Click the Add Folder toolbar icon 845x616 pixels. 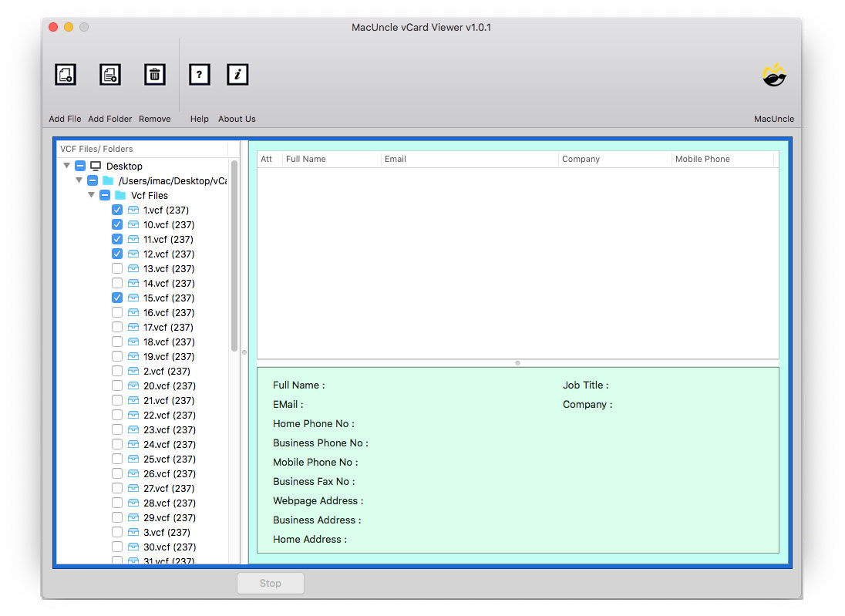click(110, 75)
